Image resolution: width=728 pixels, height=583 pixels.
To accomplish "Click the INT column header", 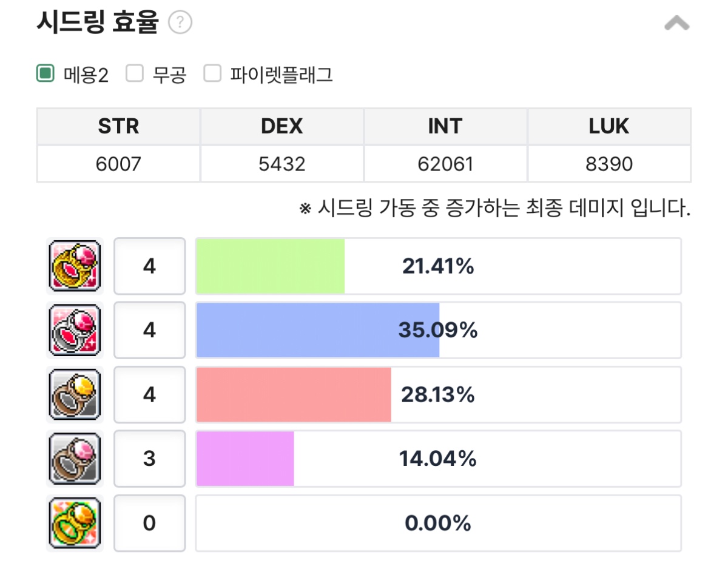I will [x=445, y=126].
